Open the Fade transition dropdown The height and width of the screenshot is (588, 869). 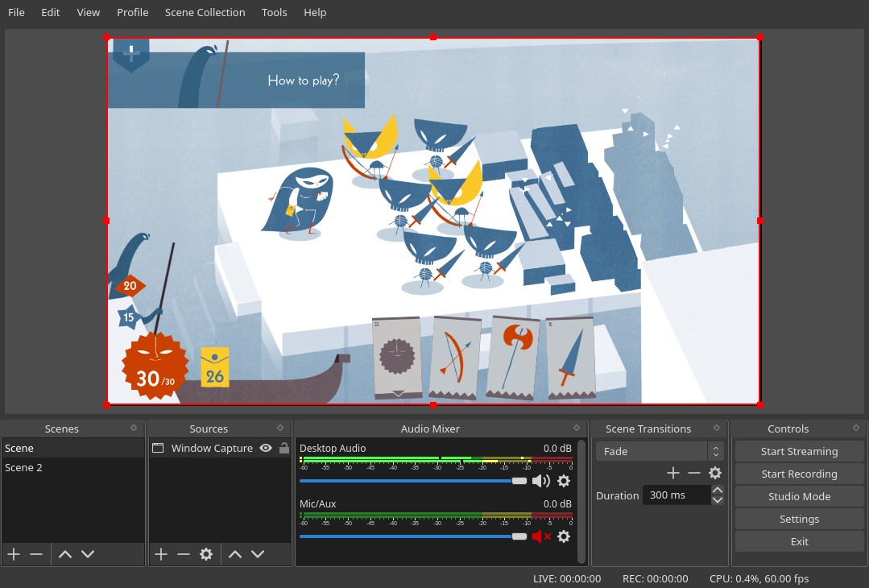coord(660,451)
